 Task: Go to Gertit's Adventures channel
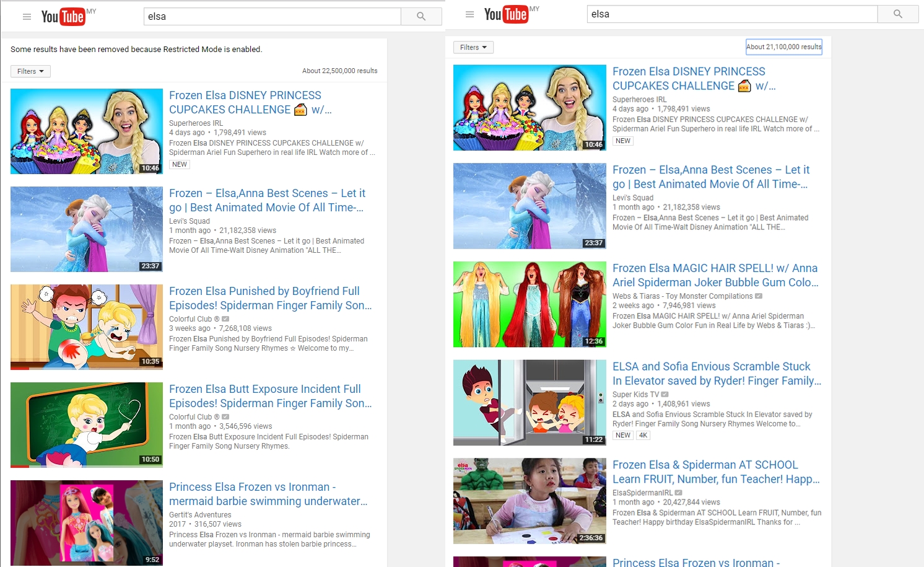[200, 515]
